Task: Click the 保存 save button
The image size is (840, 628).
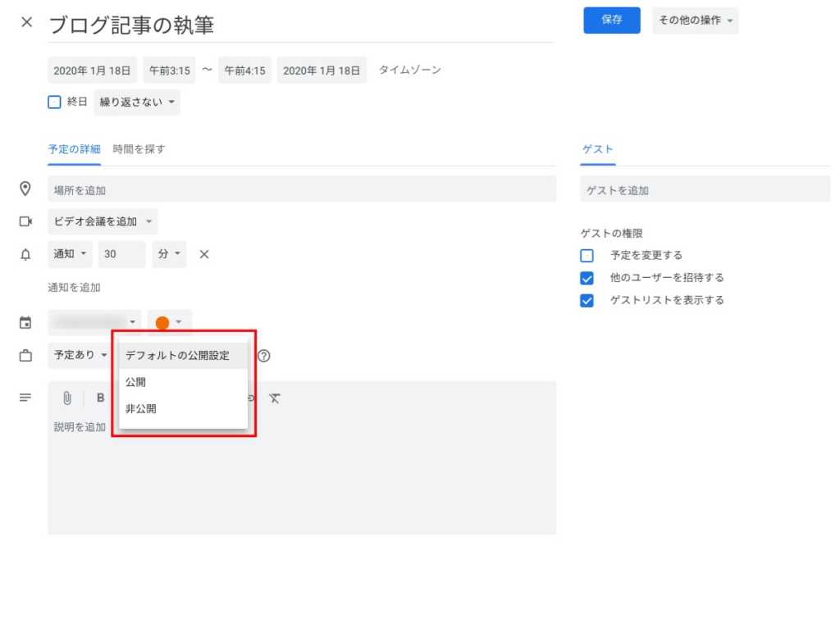Action: pos(611,21)
